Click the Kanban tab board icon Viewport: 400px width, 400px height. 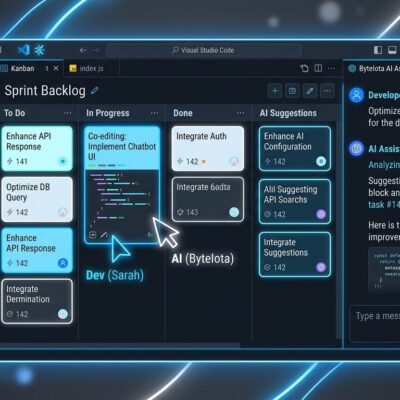coord(4,68)
